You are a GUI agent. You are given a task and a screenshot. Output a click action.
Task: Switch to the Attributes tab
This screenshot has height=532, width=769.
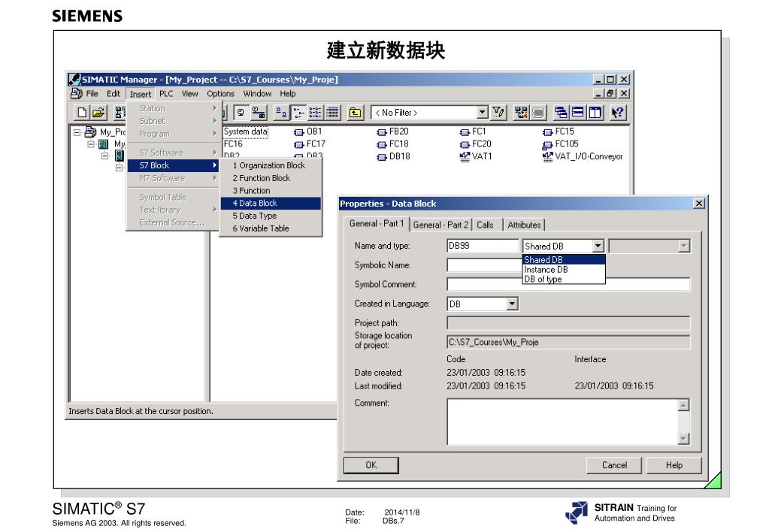[x=524, y=225]
